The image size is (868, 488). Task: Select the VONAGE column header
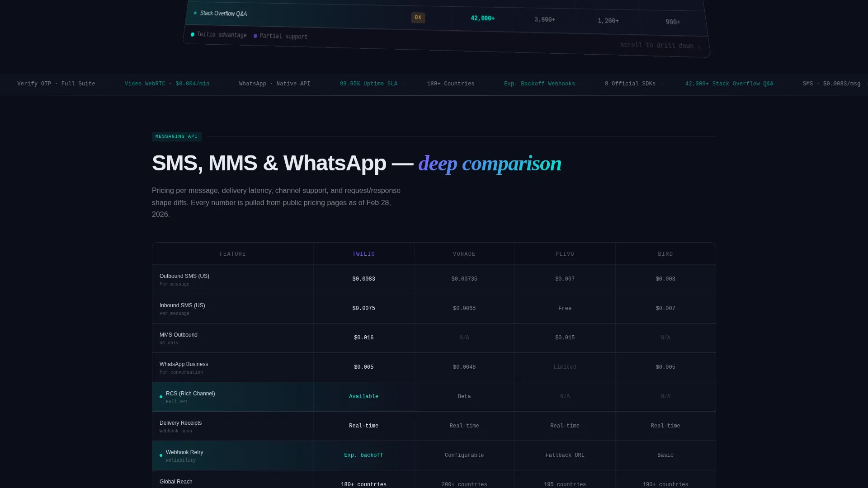[x=464, y=254]
